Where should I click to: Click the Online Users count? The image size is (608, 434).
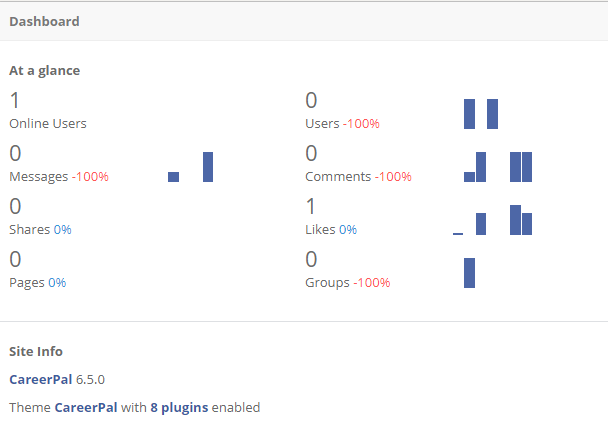(x=15, y=100)
